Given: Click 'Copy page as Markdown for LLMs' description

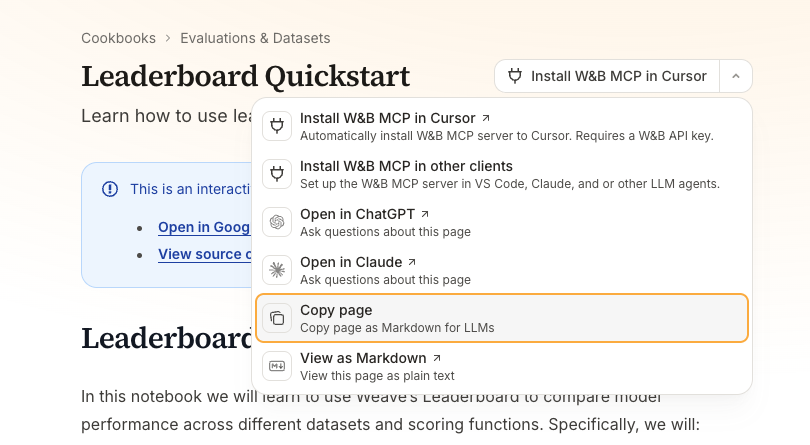Looking at the screenshot, I should pos(397,328).
